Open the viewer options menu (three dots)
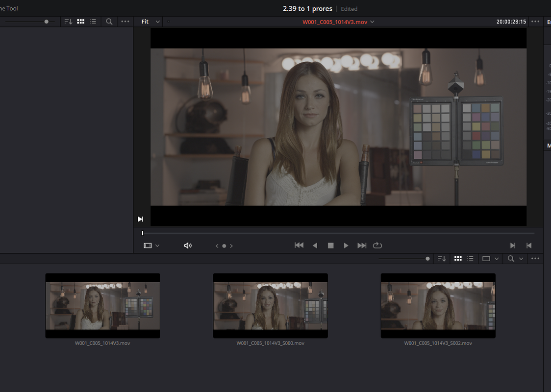This screenshot has width=551, height=392. (x=535, y=22)
